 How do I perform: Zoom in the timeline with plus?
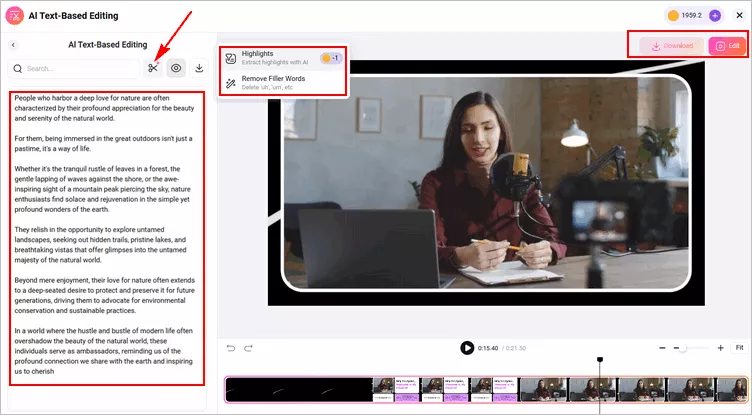tap(720, 348)
